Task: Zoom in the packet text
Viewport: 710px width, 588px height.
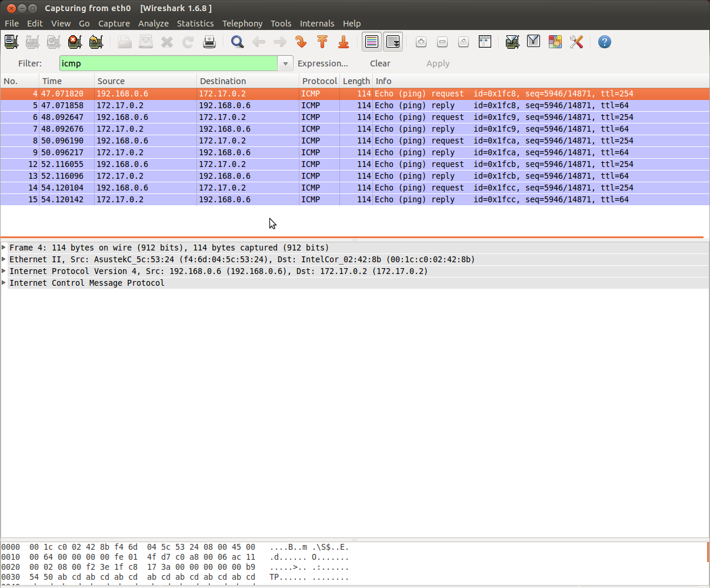Action: point(421,42)
